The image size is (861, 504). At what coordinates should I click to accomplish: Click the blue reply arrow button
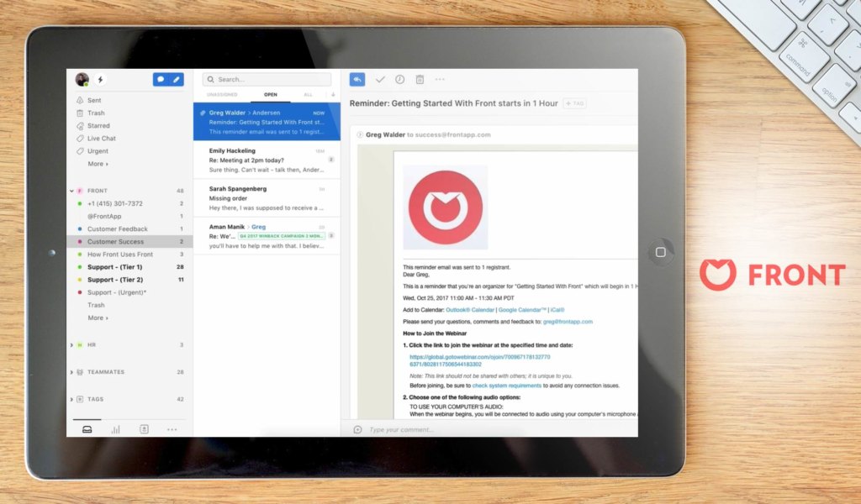click(357, 79)
